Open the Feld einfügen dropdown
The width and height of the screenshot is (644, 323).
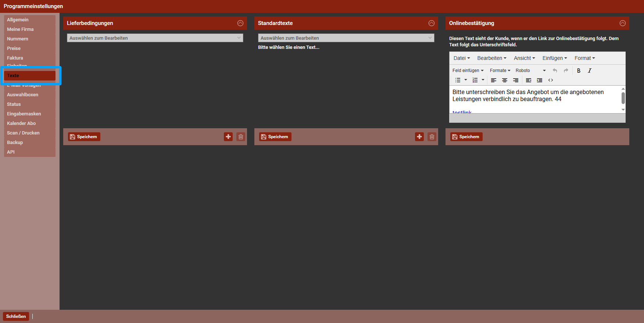tap(468, 71)
